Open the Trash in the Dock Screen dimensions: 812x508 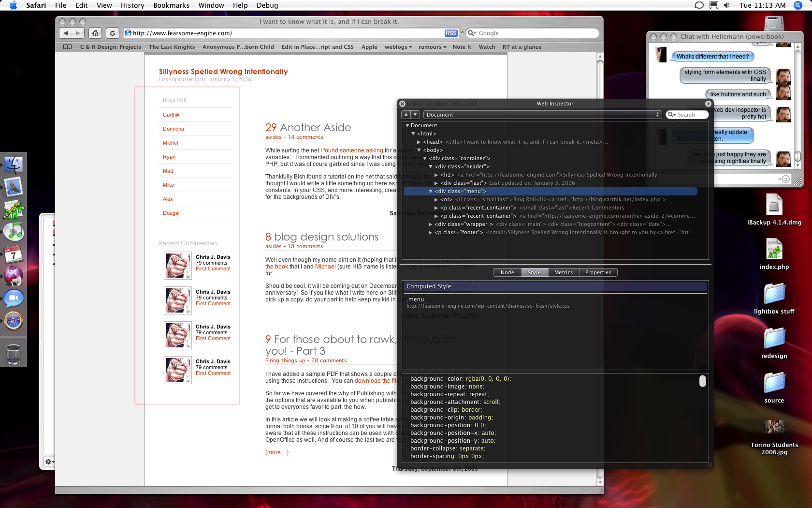point(14,354)
